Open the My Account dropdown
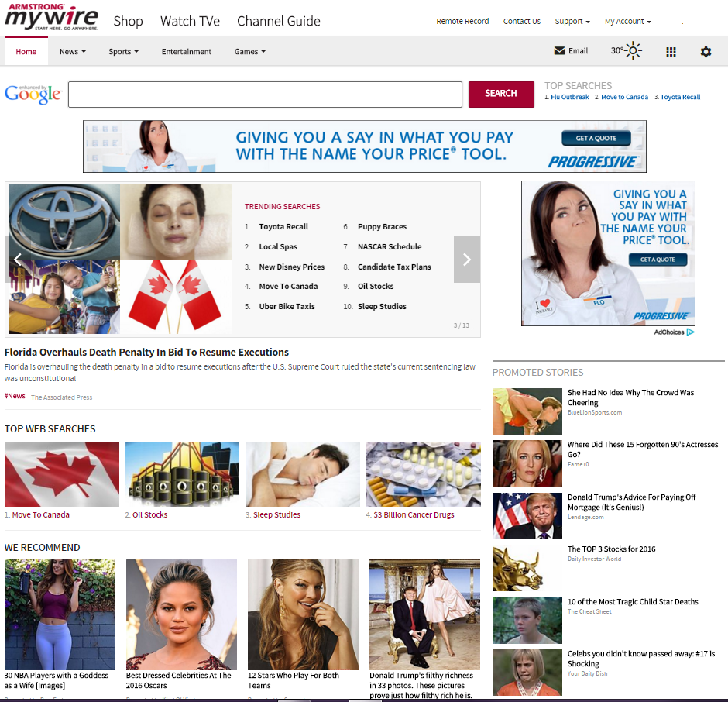 [628, 22]
